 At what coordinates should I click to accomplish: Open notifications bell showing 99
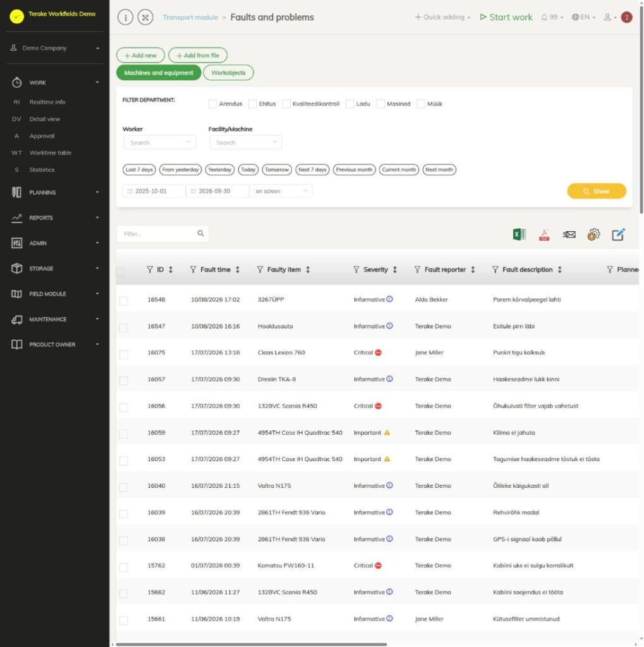click(552, 17)
